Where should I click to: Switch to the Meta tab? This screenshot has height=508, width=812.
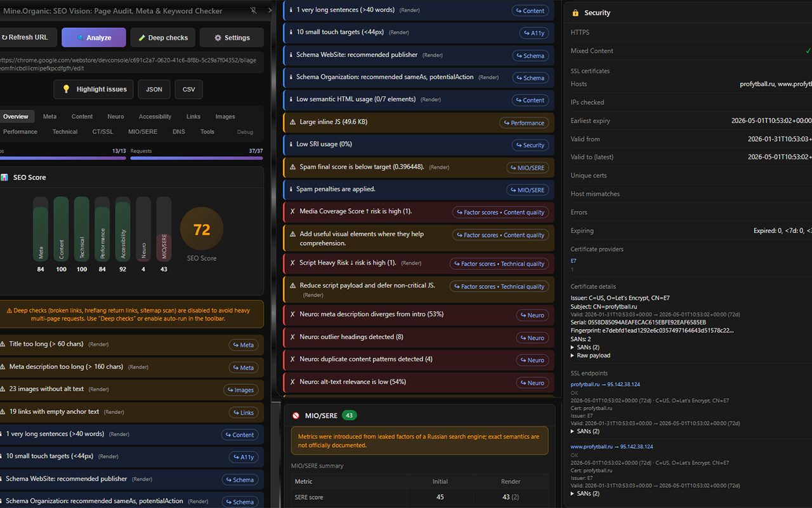pos(49,117)
